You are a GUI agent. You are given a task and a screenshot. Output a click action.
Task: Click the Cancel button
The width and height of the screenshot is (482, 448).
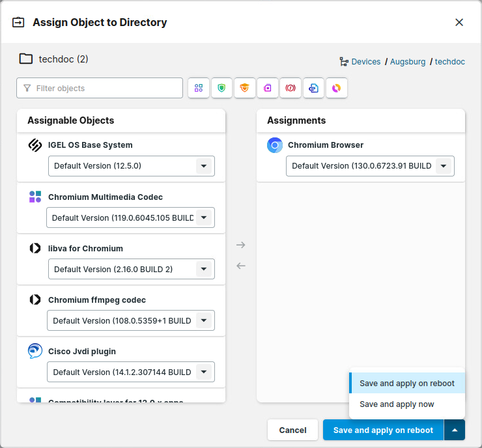(x=292, y=430)
